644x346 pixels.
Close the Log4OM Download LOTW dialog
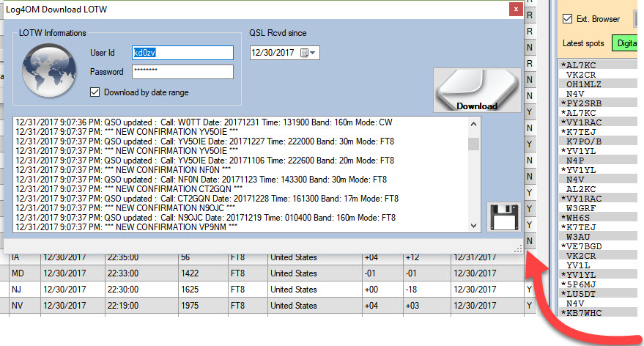tap(516, 9)
